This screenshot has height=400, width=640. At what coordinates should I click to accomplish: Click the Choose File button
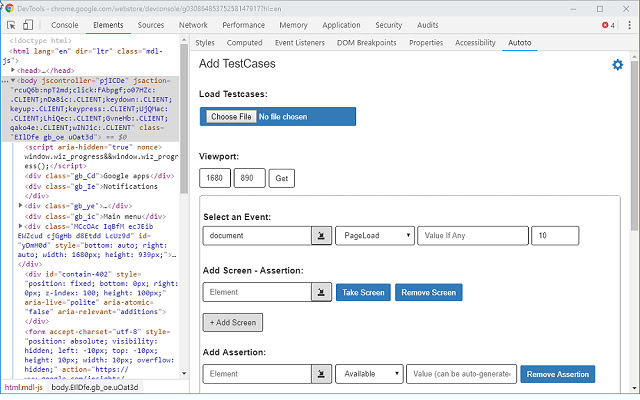(231, 117)
